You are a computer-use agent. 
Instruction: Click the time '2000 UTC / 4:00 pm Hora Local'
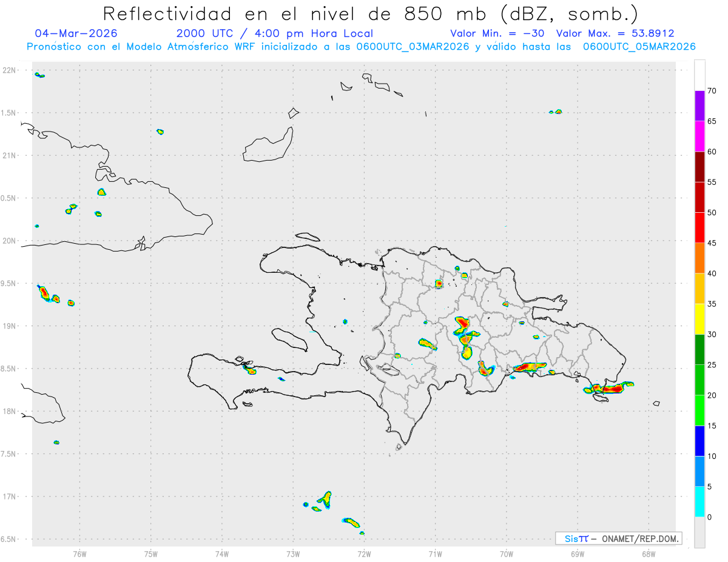coord(275,33)
